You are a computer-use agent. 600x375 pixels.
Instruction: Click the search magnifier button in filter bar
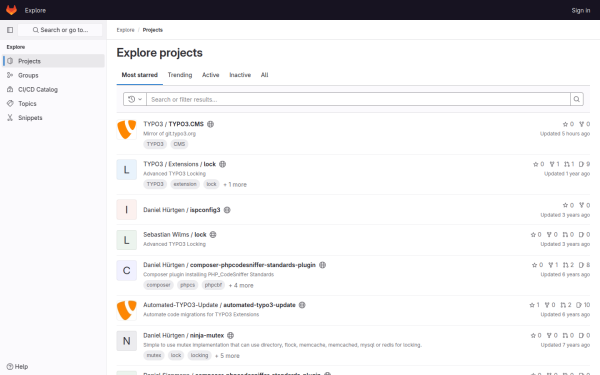(x=577, y=99)
